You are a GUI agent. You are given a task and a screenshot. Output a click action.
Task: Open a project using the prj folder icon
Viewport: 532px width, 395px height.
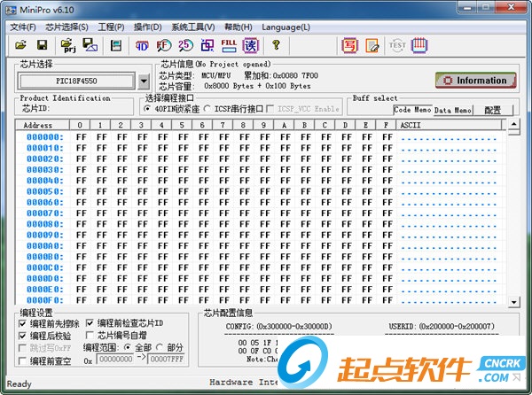pyautogui.click(x=68, y=45)
